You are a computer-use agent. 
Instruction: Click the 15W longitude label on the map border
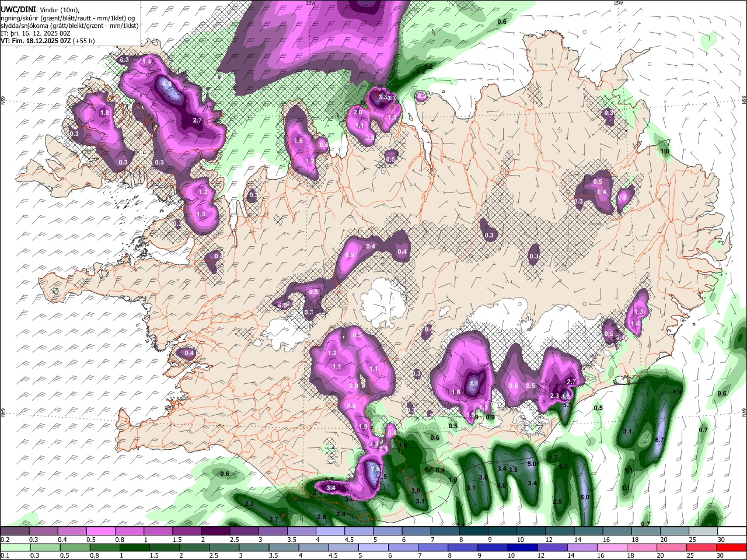coord(618,3)
